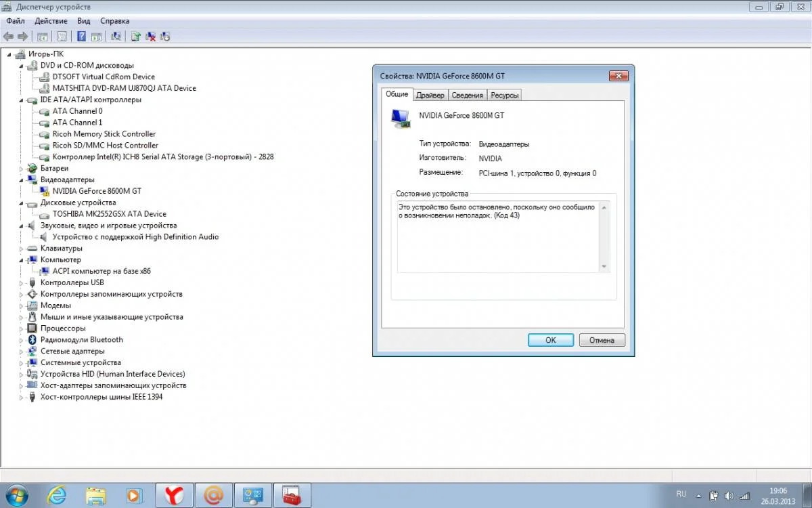812x508 pixels.
Task: Click the Mail.ru @ taskbar icon
Action: (214, 496)
